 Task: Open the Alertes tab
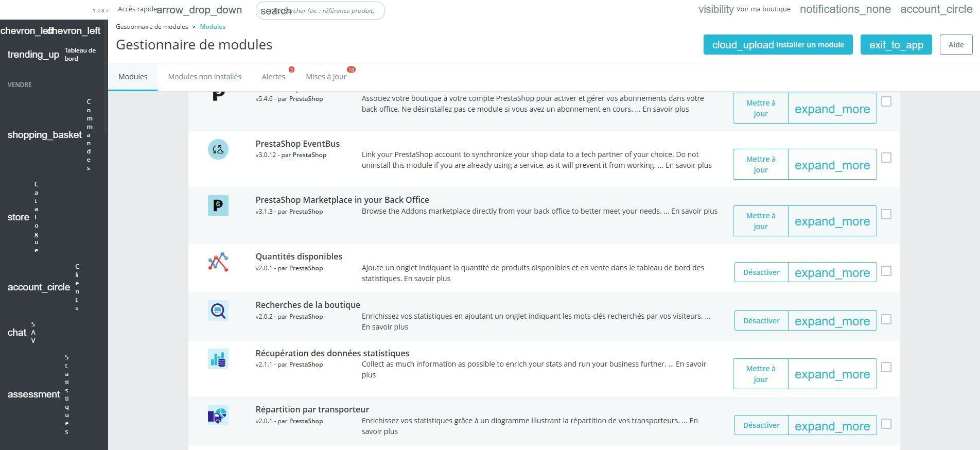coord(273,77)
